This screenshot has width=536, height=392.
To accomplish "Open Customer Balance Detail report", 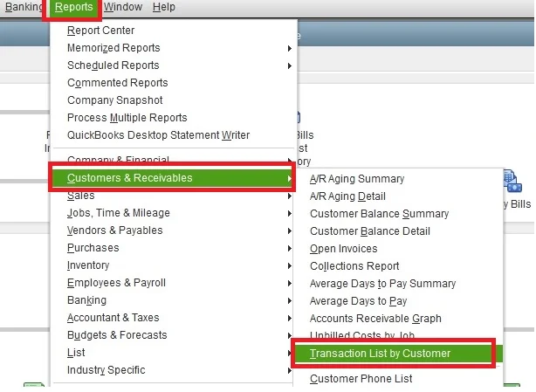I will coord(369,231).
